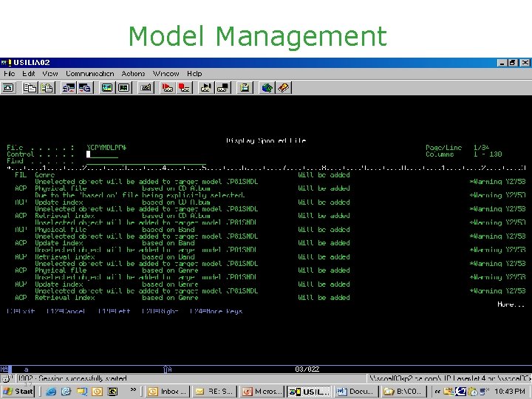Open the File menu
The width and height of the screenshot is (532, 399).
pyautogui.click(x=10, y=73)
